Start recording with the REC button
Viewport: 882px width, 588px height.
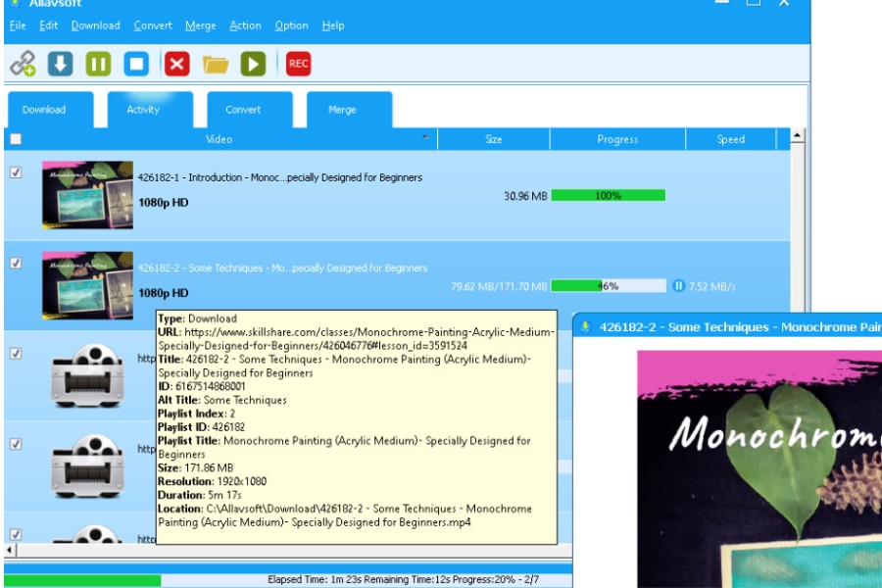point(298,64)
